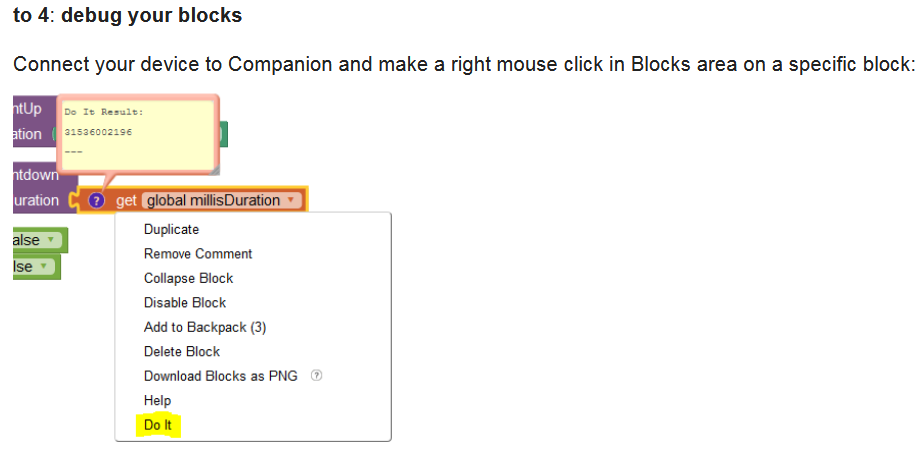This screenshot has width=922, height=454.
Task: Select Add to Backpack (3)
Action: tap(205, 327)
